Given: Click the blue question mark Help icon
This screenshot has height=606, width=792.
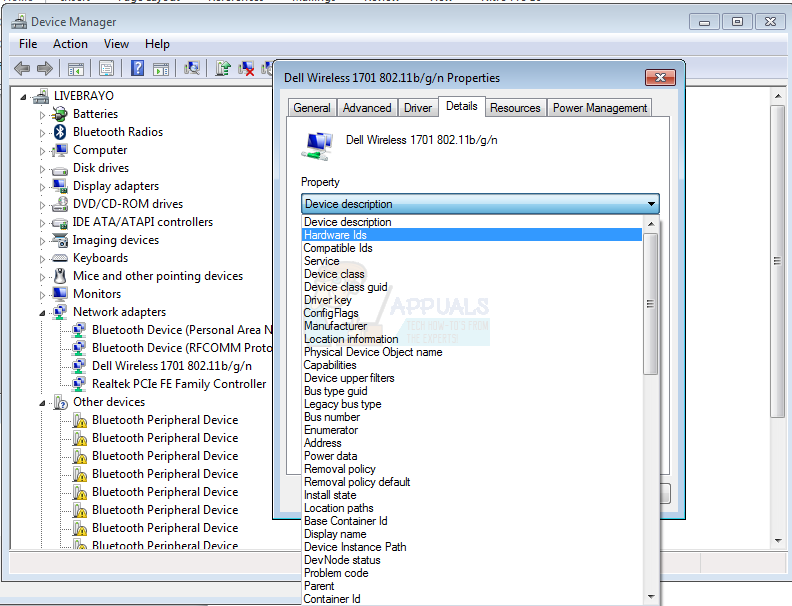Looking at the screenshot, I should coord(137,68).
